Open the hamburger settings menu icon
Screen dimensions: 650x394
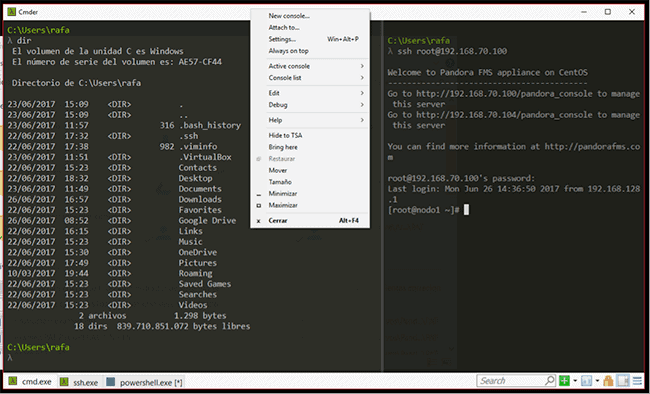pos(637,380)
